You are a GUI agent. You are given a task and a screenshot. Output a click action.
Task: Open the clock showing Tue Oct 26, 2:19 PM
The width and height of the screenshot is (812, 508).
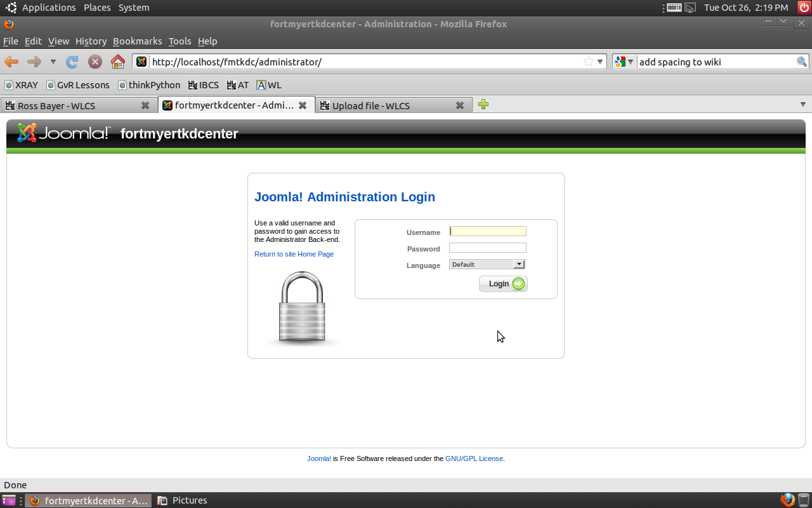point(746,8)
